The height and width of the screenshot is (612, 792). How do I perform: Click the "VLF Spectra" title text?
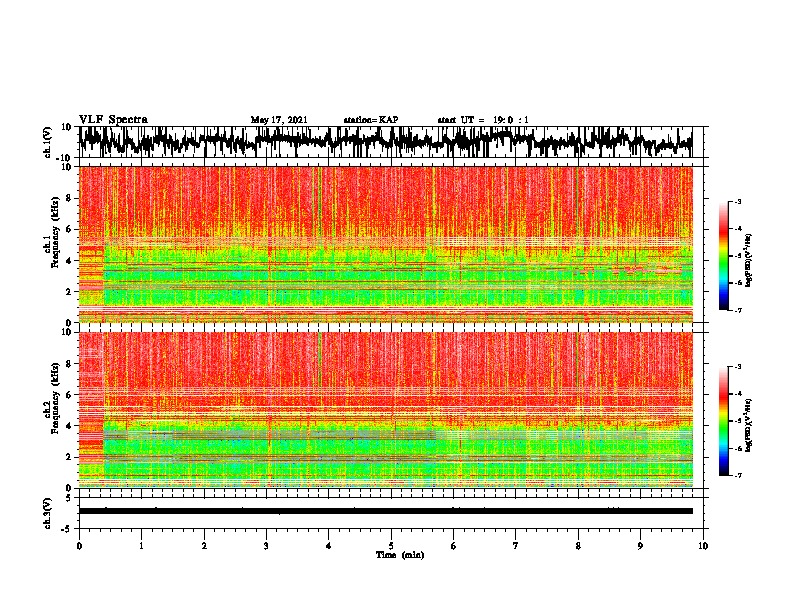[113, 120]
